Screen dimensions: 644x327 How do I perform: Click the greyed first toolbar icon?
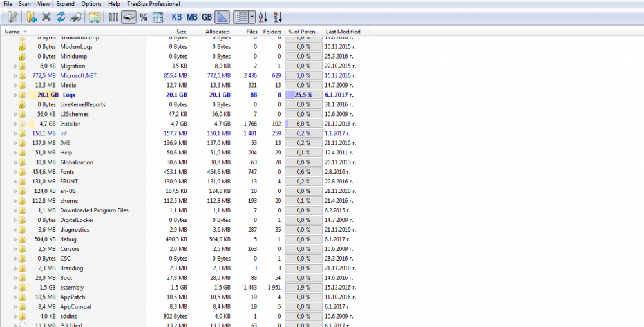click(x=13, y=17)
